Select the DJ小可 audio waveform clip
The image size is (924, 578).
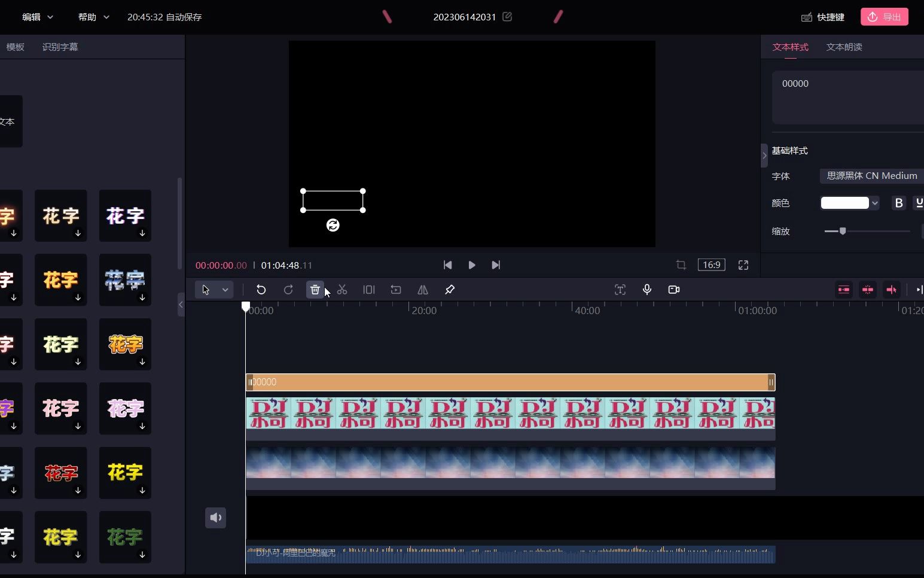(x=510, y=554)
